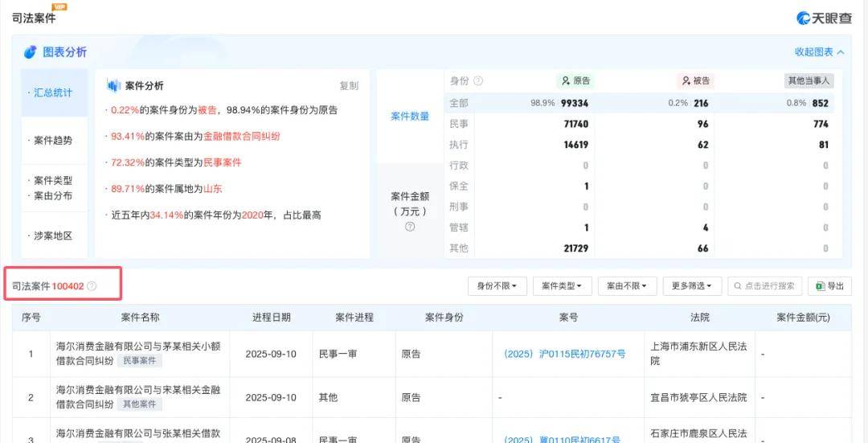Click 民事 other parties count 774
868x443 pixels.
tap(821, 124)
